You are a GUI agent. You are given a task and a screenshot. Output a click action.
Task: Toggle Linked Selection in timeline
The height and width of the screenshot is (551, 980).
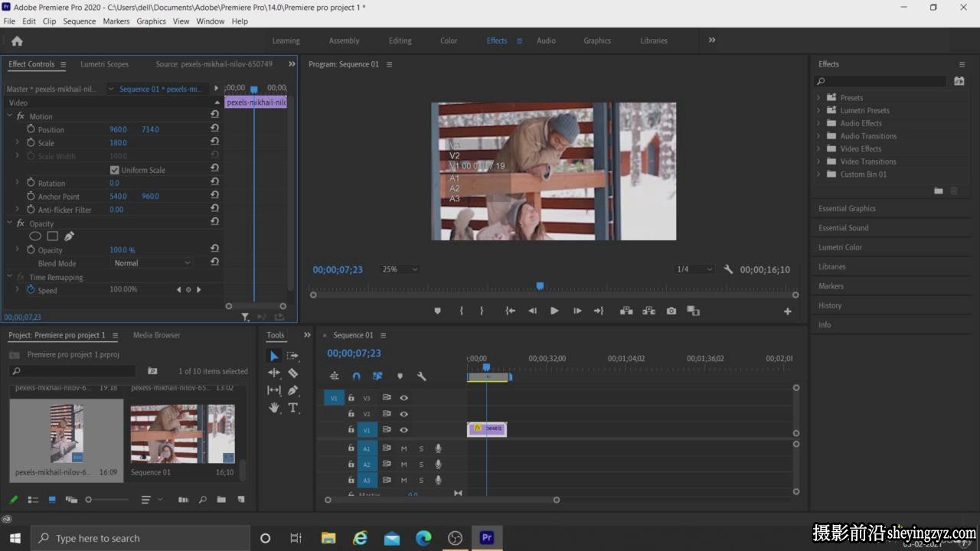377,376
